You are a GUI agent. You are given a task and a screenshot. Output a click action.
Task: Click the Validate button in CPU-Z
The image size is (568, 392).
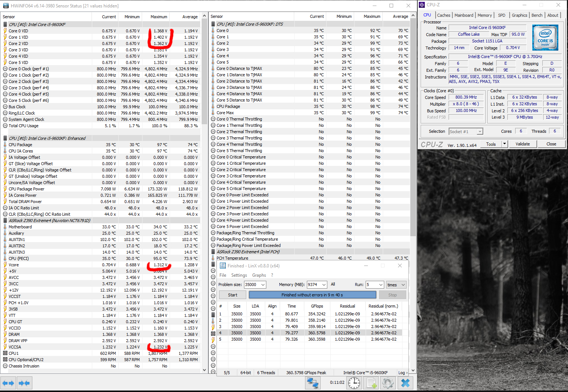523,144
